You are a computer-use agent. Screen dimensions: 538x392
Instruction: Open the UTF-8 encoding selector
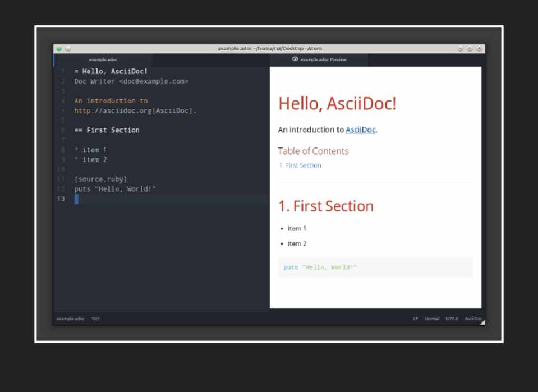[x=452, y=319]
